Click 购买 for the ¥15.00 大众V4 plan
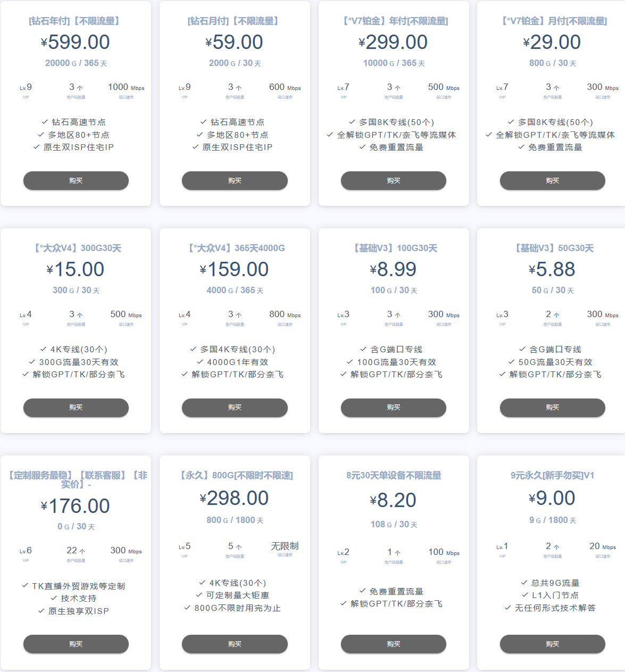This screenshot has height=672, width=625. 76,408
